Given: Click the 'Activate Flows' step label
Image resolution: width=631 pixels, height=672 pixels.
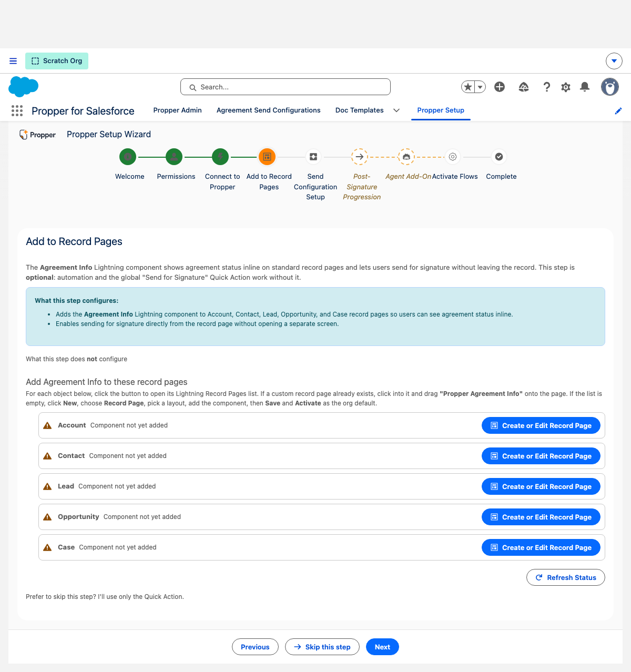Looking at the screenshot, I should click(x=455, y=177).
